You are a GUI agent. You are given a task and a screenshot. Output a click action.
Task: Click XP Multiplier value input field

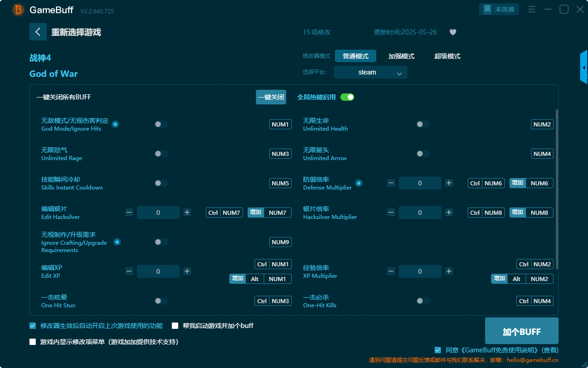pos(420,271)
